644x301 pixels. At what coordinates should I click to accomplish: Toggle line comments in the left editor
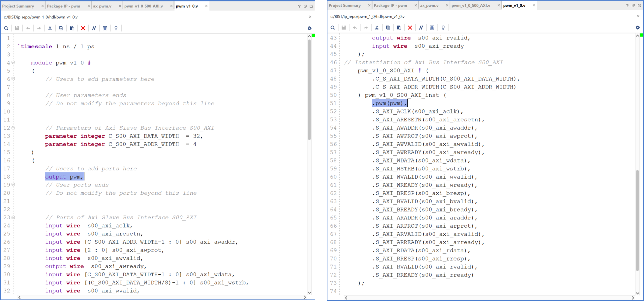[94, 28]
